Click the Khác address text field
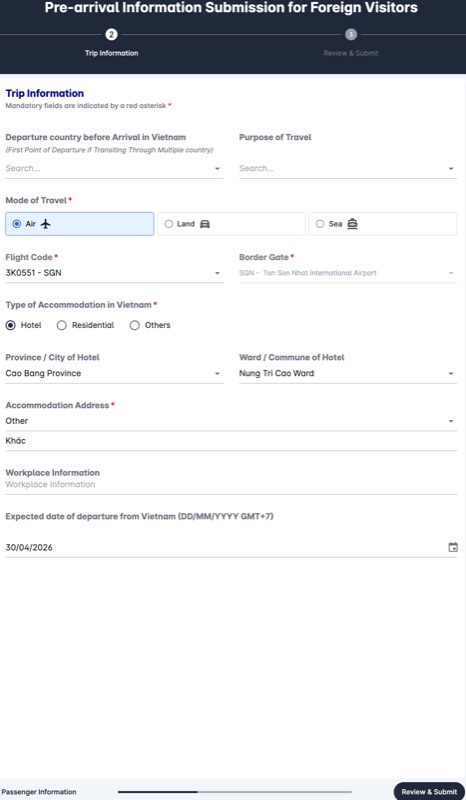The width and height of the screenshot is (466, 800). coord(231,441)
